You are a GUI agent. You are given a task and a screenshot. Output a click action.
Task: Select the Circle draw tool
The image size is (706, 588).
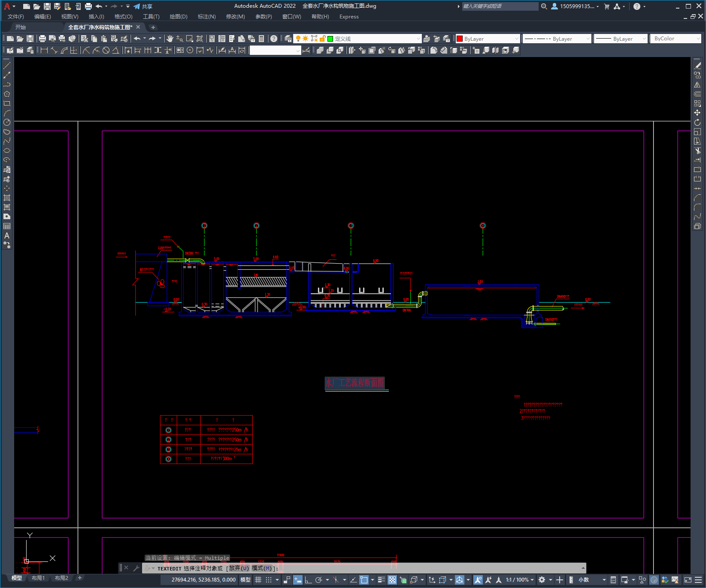tap(7, 122)
